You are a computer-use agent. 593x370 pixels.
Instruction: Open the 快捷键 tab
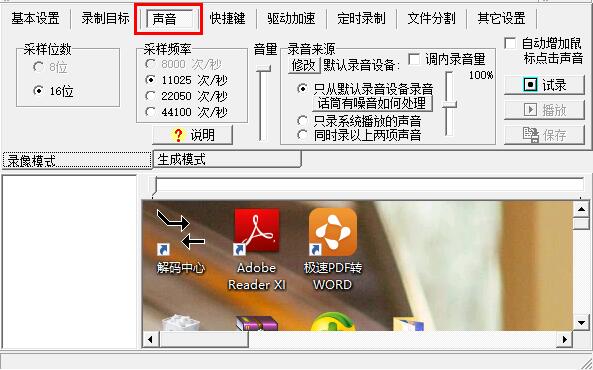[227, 18]
